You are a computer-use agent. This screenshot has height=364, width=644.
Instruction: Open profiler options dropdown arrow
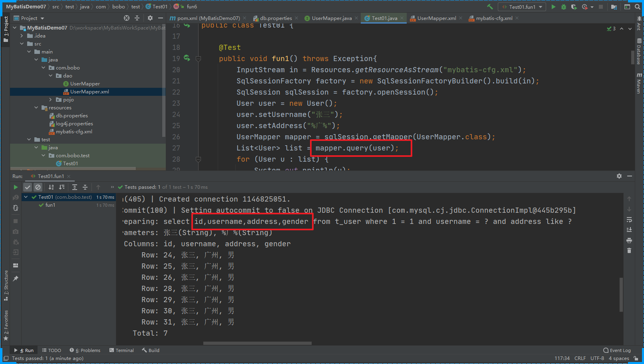point(592,7)
